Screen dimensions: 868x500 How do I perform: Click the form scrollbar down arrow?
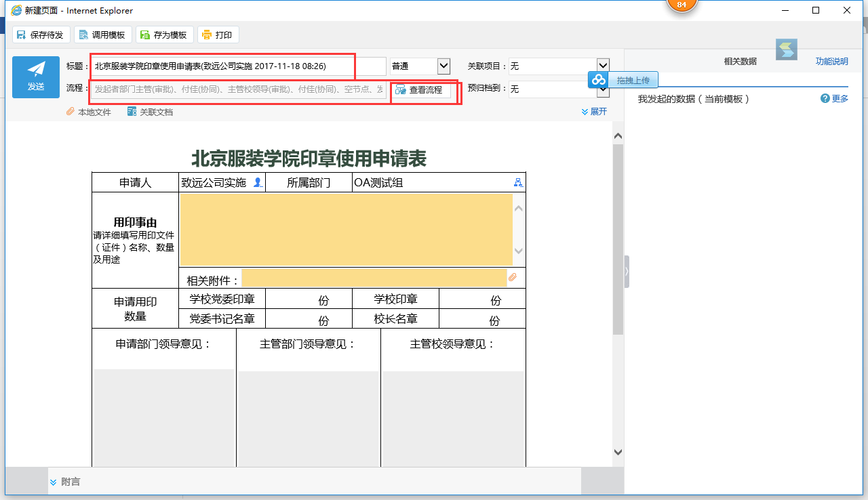(618, 452)
